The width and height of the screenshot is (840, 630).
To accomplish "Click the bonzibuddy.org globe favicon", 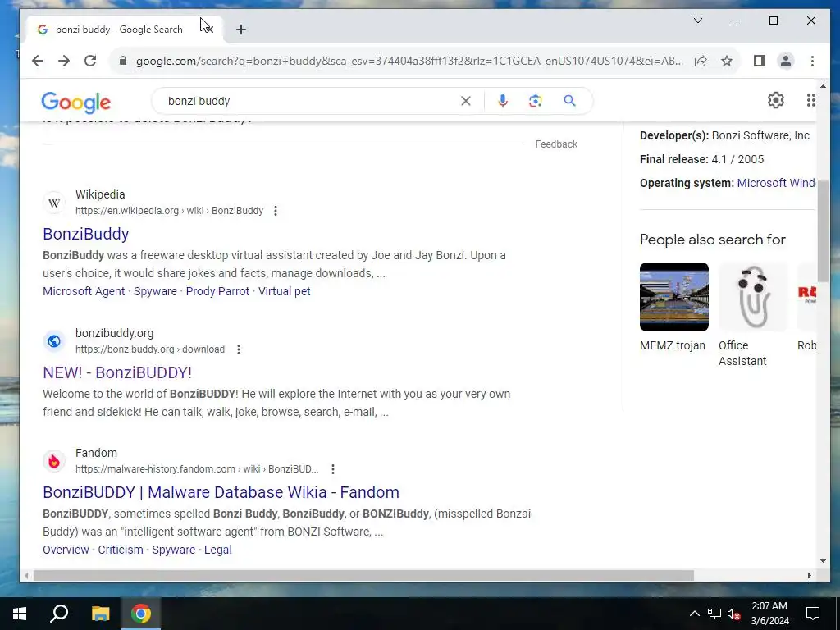I will pyautogui.click(x=54, y=341).
